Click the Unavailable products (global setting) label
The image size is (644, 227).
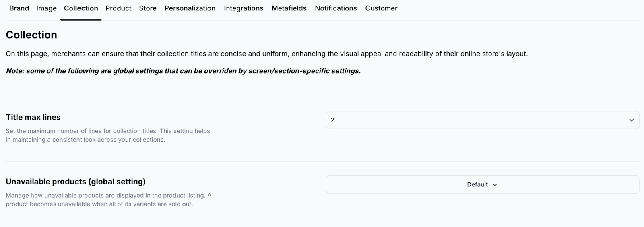click(76, 182)
